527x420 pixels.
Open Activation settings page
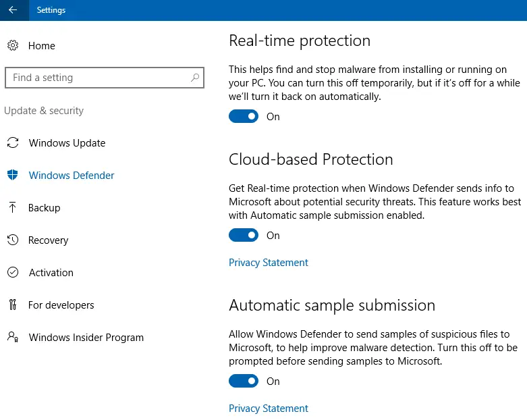tap(51, 272)
